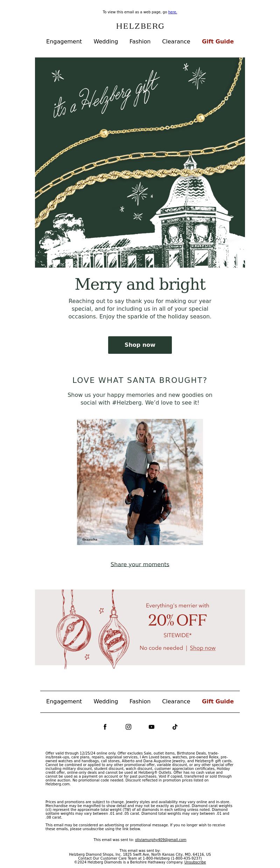The height and width of the screenshot is (868, 280).
Task: Open the Instagram social icon
Action: (128, 727)
